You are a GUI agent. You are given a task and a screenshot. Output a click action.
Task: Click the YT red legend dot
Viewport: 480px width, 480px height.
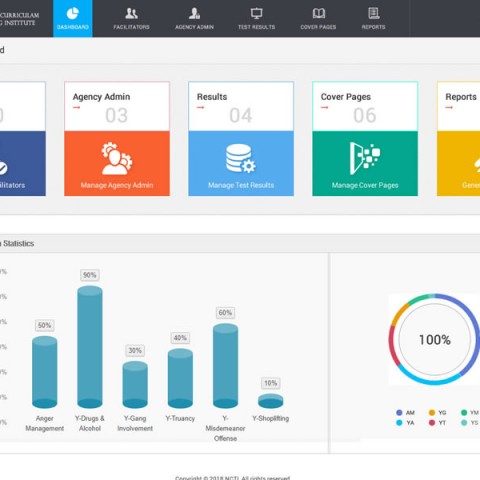pyautogui.click(x=432, y=423)
